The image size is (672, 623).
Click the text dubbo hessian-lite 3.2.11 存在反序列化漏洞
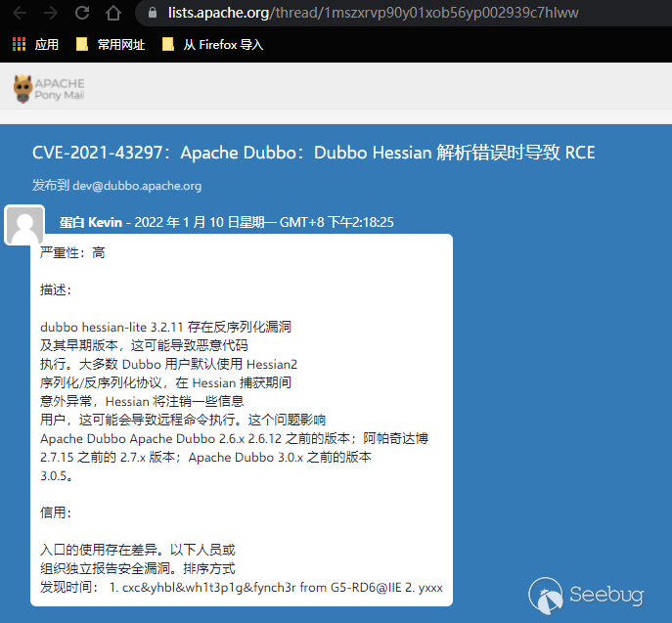coord(166,327)
